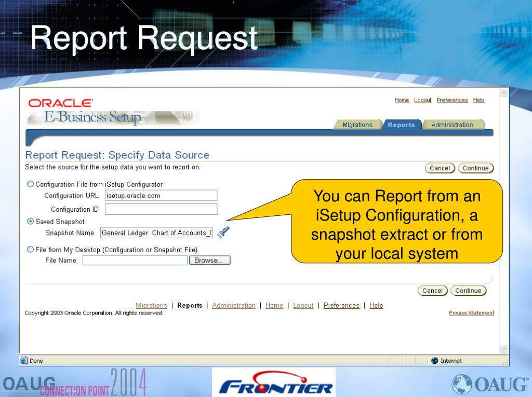Click the bold Reports text in the footer
Screen dimensions: 532x397
pyautogui.click(x=190, y=306)
